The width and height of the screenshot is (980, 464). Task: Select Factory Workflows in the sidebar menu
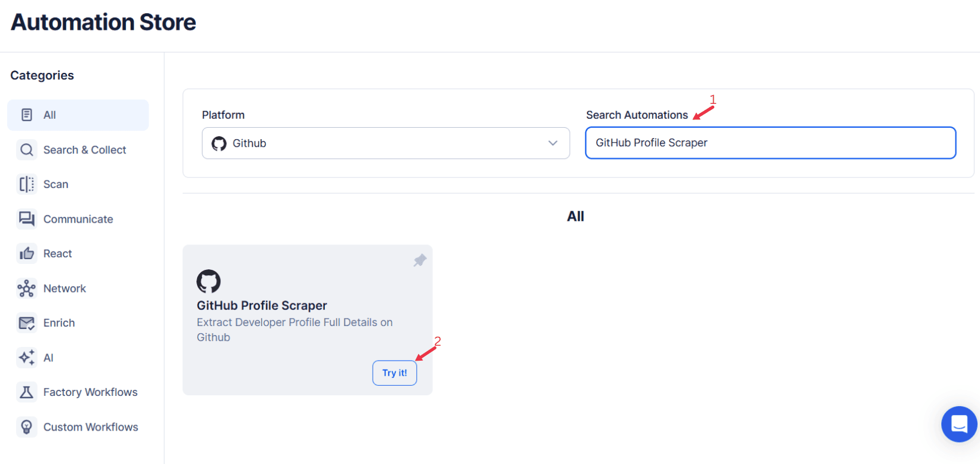coord(90,392)
